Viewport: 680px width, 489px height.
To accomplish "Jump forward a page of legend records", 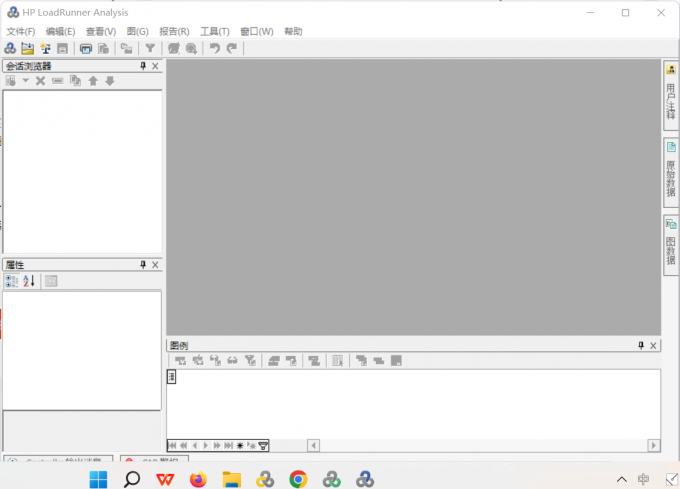I will (217, 445).
